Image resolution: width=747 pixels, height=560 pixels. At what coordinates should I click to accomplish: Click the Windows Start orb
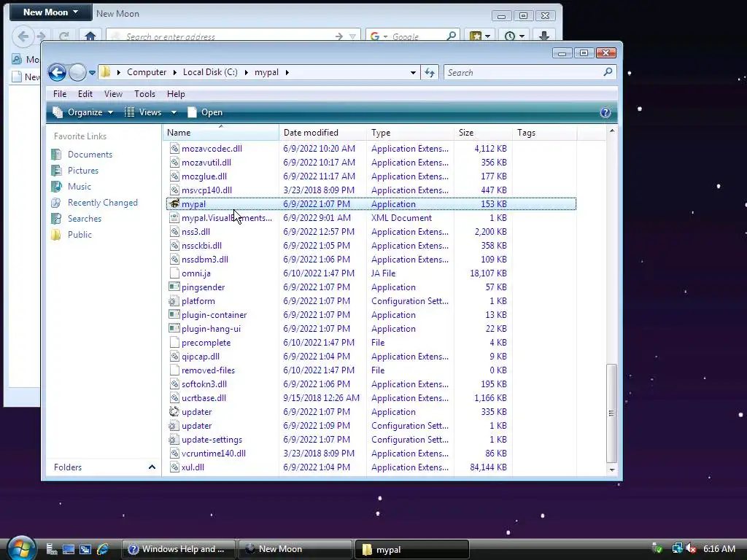pos(21,548)
